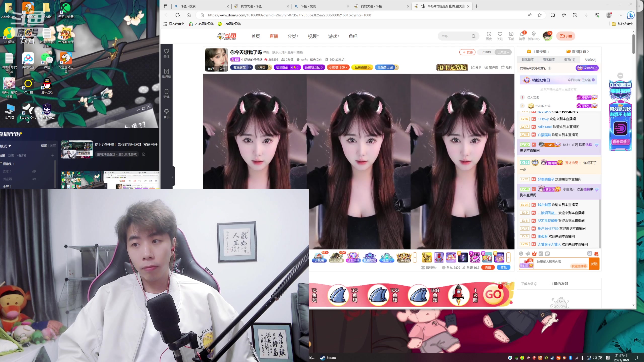644x362 pixels.
Task: Click the orange 发送 send button
Action: pyautogui.click(x=594, y=264)
